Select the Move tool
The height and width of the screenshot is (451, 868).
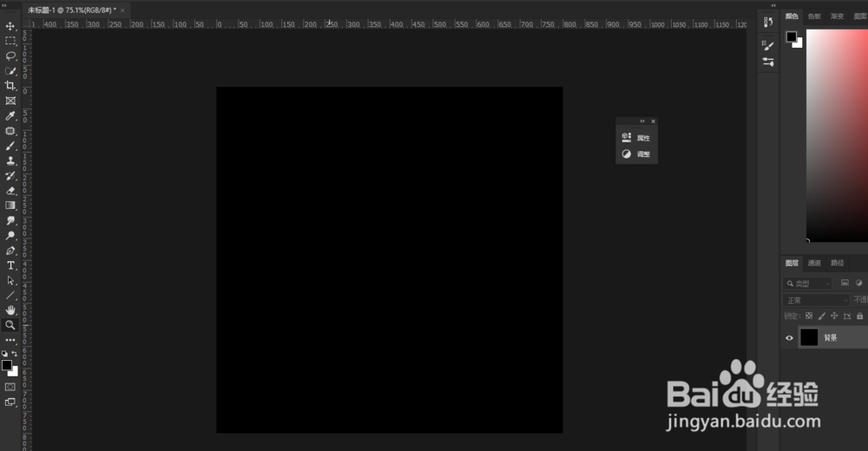(10, 26)
